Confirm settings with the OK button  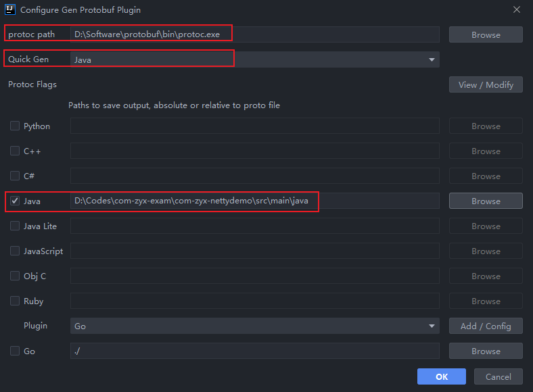click(442, 376)
